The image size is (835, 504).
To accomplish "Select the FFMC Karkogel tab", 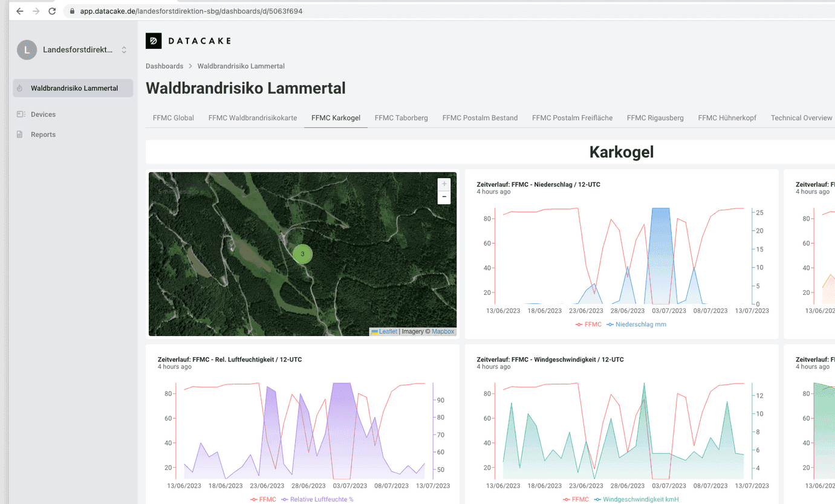I will (336, 118).
